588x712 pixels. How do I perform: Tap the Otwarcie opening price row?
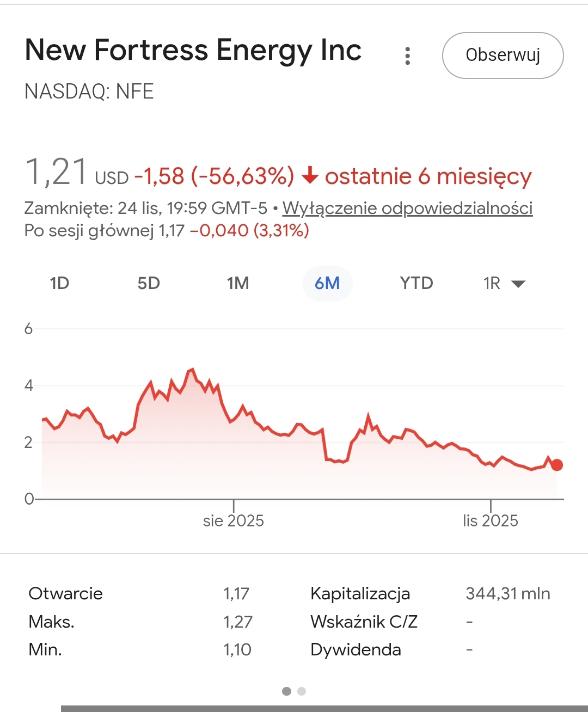coord(65,593)
